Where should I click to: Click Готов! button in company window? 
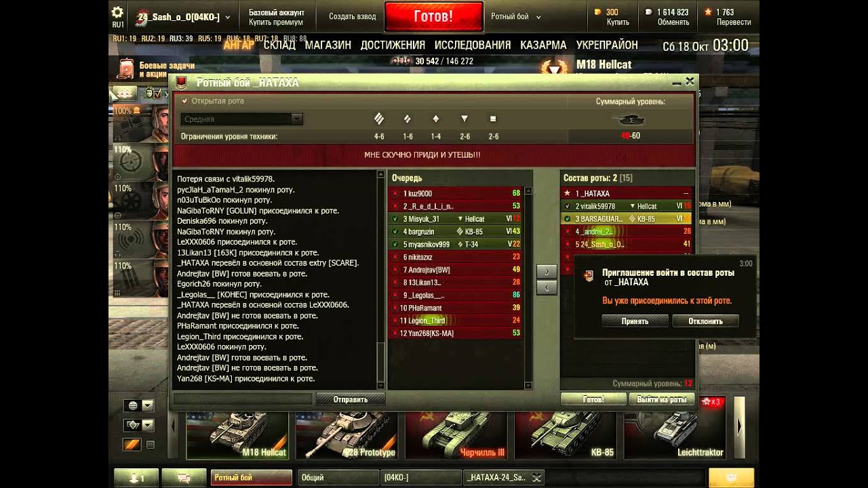pyautogui.click(x=593, y=399)
